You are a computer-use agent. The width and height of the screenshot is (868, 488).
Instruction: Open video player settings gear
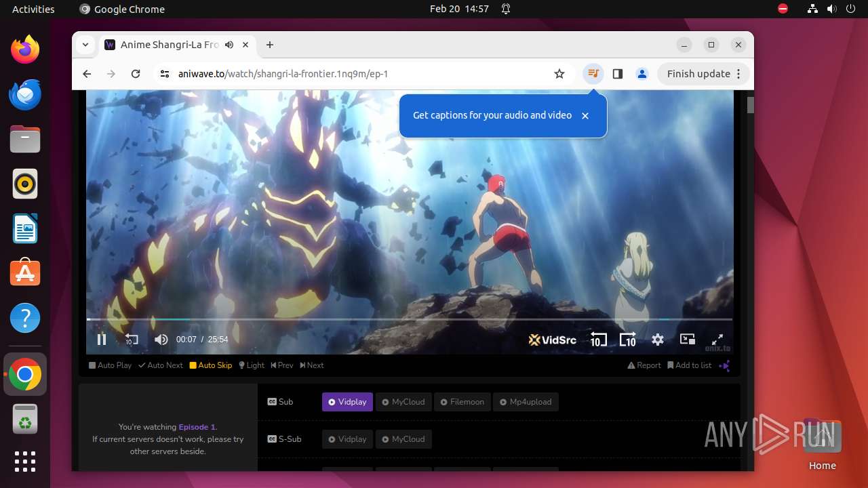pos(658,340)
